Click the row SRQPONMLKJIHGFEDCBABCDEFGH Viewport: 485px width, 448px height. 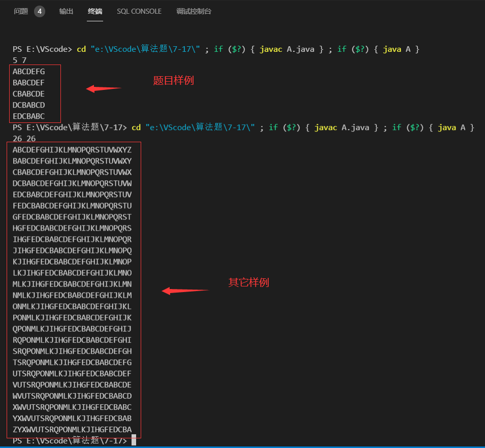coord(72,351)
